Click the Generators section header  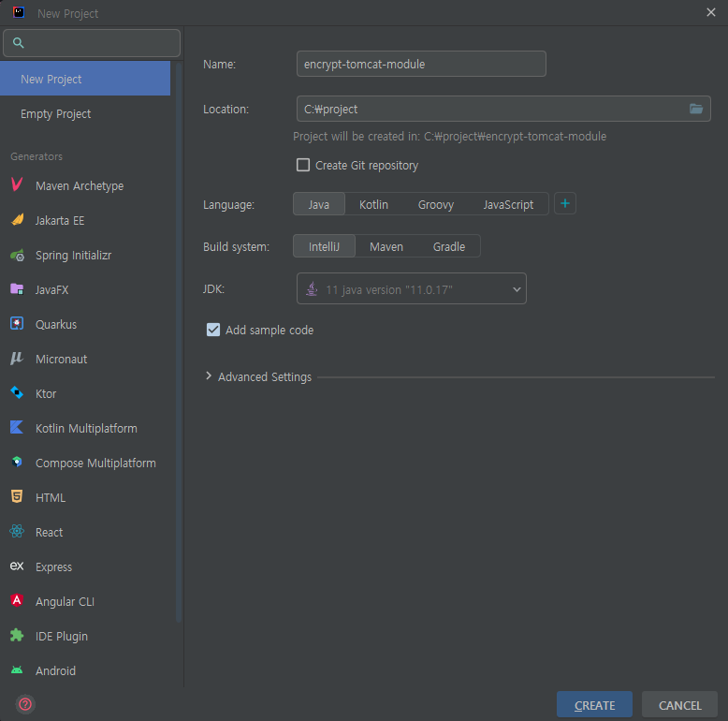click(36, 156)
